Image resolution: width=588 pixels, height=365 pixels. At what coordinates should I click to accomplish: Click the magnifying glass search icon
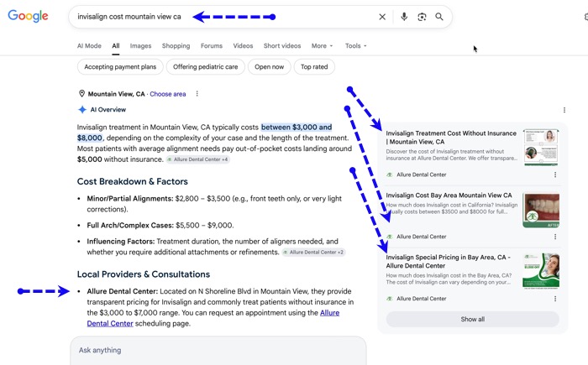click(x=439, y=17)
